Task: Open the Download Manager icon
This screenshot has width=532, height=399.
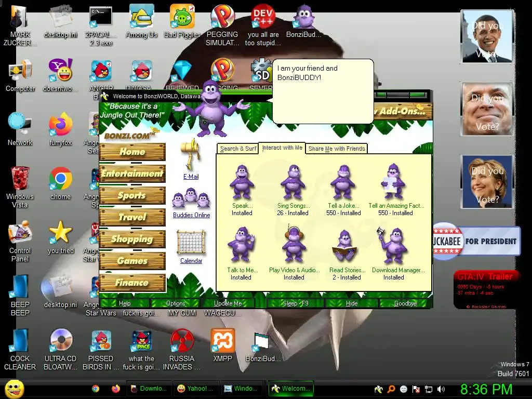Action: coord(393,246)
